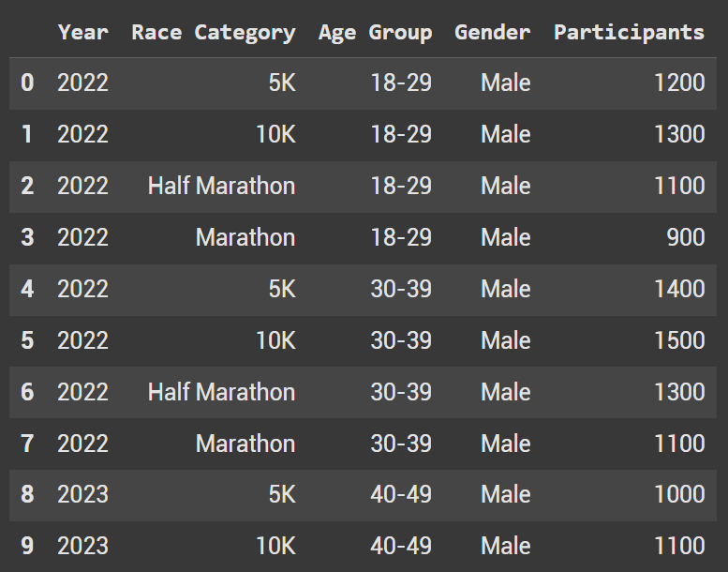Select row index 3
728x572 pixels.
[x=27, y=237]
